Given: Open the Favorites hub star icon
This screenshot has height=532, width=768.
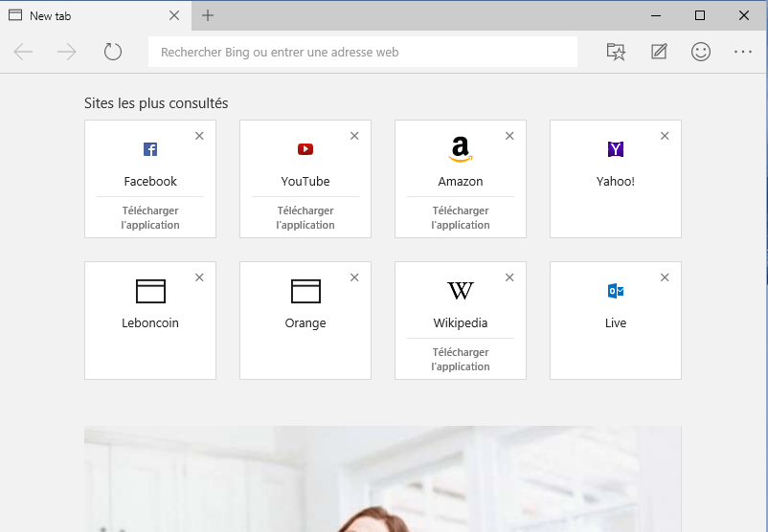Looking at the screenshot, I should pyautogui.click(x=616, y=52).
